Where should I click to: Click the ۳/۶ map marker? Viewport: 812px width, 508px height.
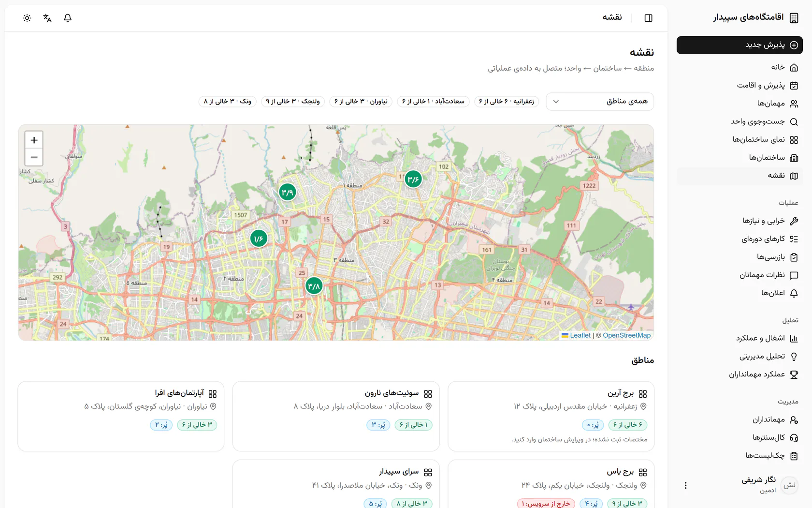(413, 179)
